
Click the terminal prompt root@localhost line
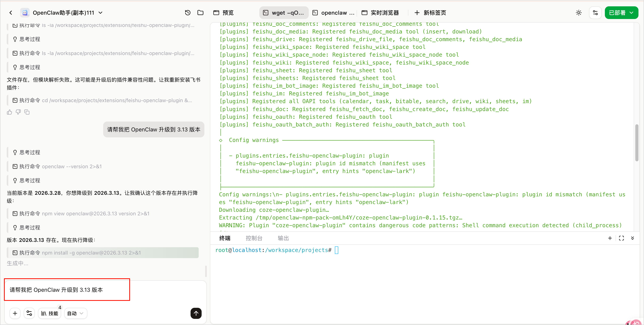[x=277, y=250]
